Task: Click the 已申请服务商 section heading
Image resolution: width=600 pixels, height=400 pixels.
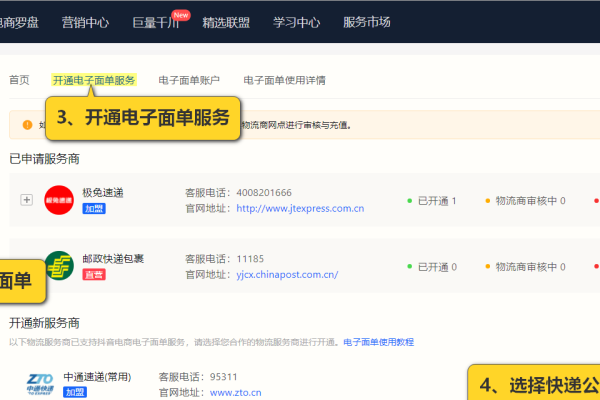Action: coord(44,159)
